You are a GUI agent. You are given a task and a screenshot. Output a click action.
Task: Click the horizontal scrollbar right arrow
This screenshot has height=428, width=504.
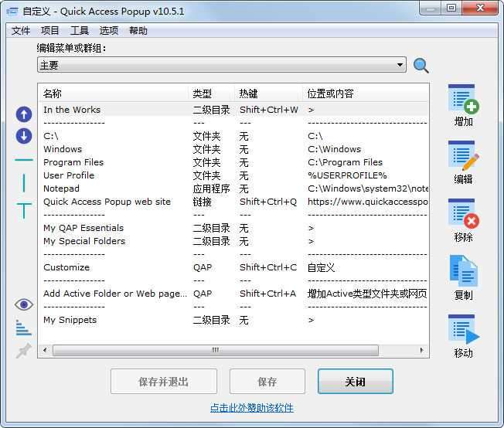pyautogui.click(x=423, y=350)
